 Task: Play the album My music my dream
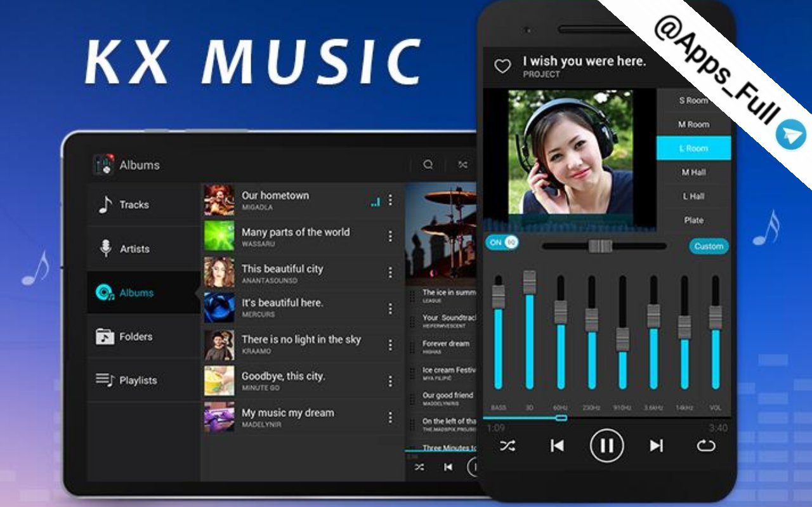302,418
